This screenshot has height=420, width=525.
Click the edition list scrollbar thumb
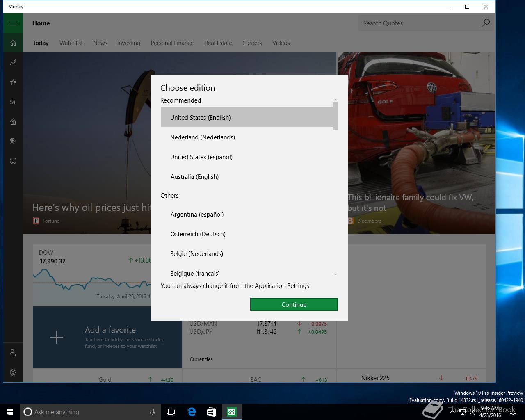[336, 116]
